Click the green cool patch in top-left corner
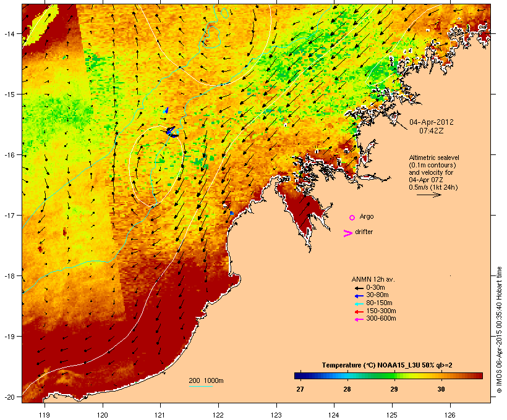This screenshot has width=507, height=420. pos(40,25)
